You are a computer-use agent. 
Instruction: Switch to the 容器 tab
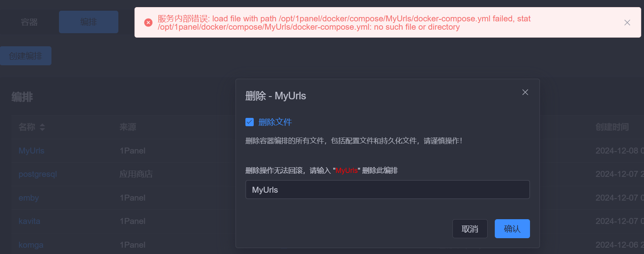click(x=29, y=22)
